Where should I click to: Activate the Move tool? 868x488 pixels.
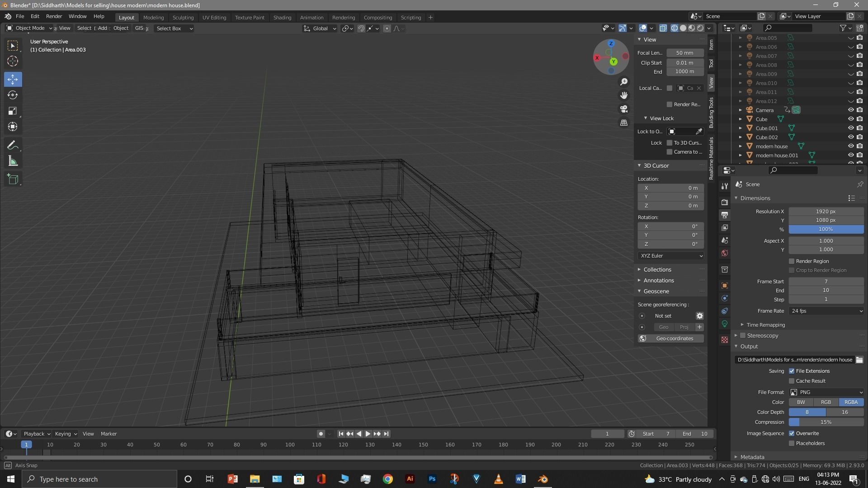coord(13,79)
